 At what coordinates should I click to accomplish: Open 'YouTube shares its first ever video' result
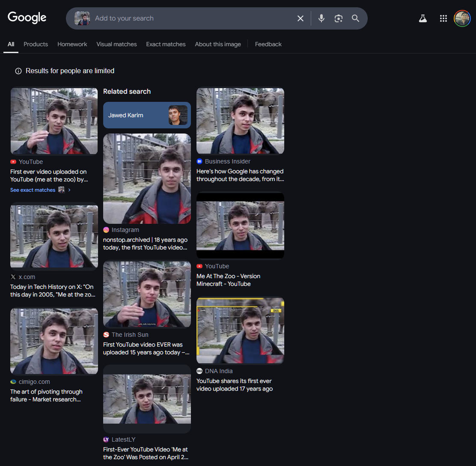(x=234, y=385)
